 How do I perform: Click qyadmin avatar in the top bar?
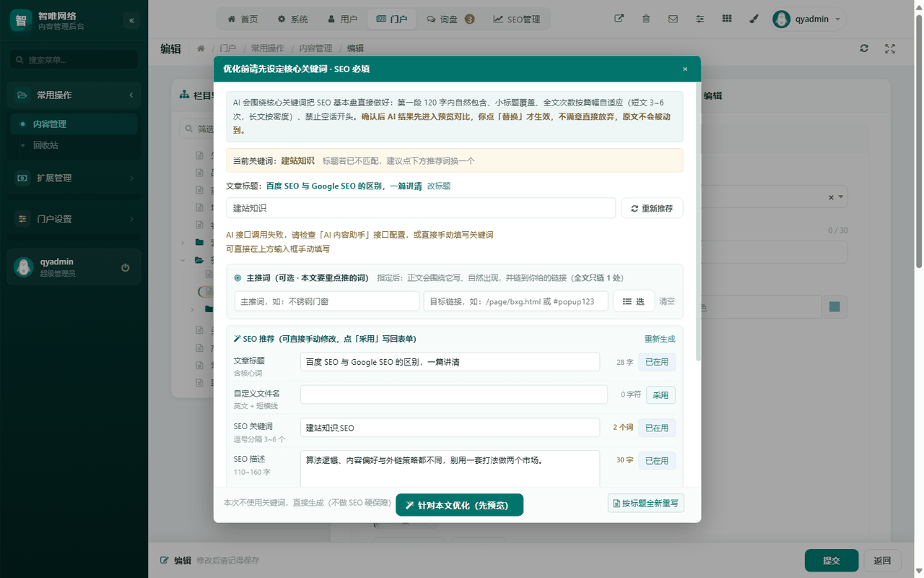[x=782, y=20]
